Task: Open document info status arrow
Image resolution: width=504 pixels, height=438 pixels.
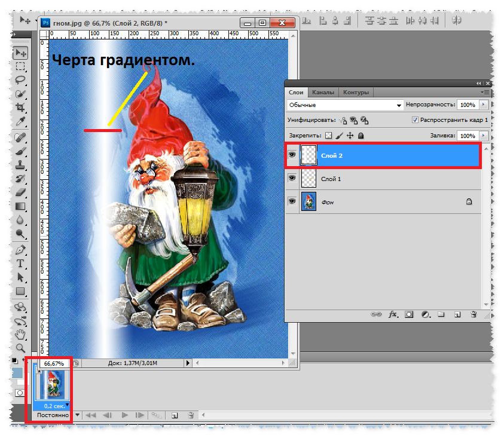Action: 188,363
